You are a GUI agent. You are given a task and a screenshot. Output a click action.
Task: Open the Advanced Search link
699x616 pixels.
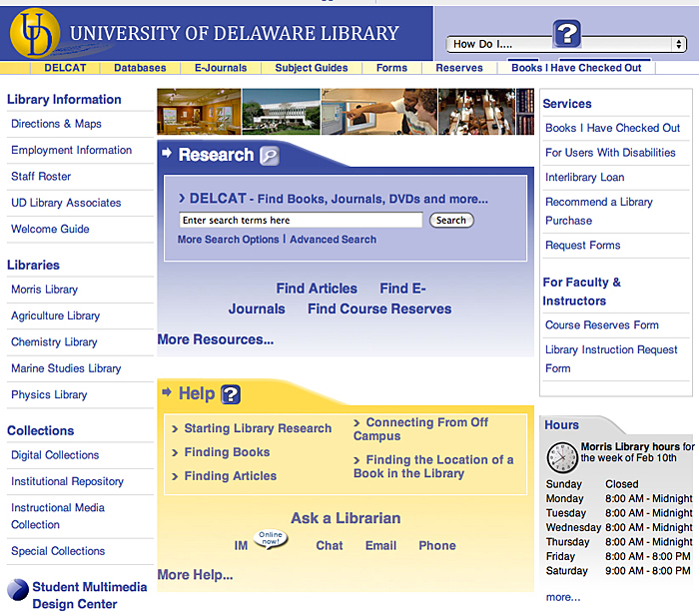coord(333,240)
